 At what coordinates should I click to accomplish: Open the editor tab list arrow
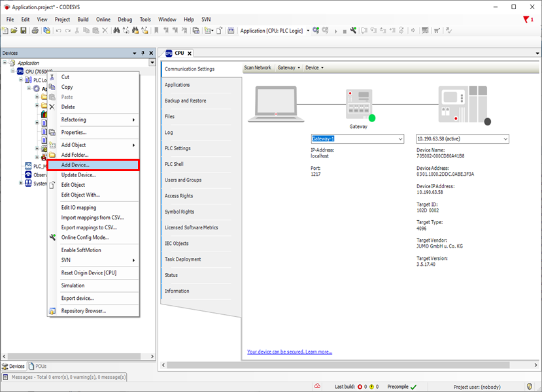(537, 53)
